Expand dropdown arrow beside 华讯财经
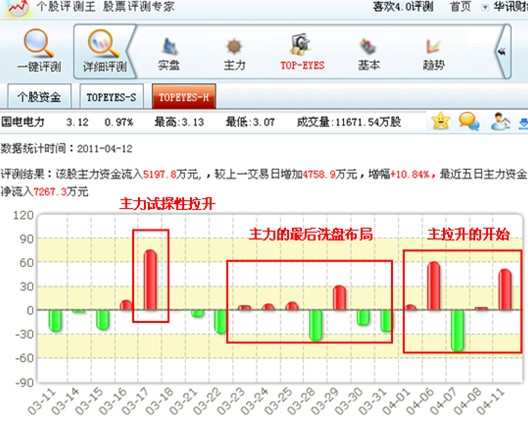Screen dimensions: 528x421 tap(485, 7)
